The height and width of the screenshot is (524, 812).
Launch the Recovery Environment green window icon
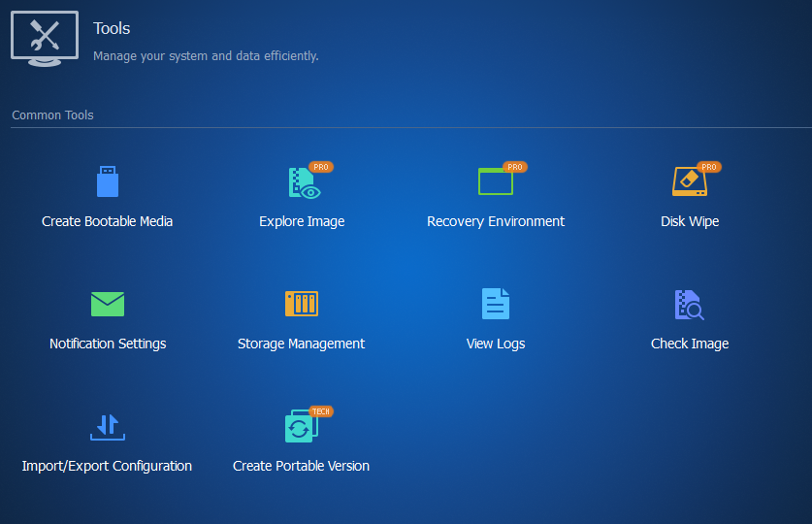point(496,181)
